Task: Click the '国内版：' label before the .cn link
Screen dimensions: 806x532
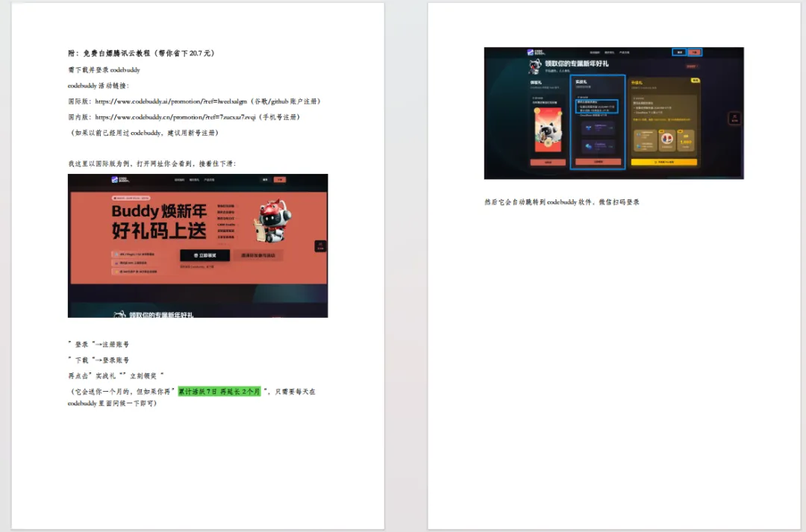Action: point(80,116)
